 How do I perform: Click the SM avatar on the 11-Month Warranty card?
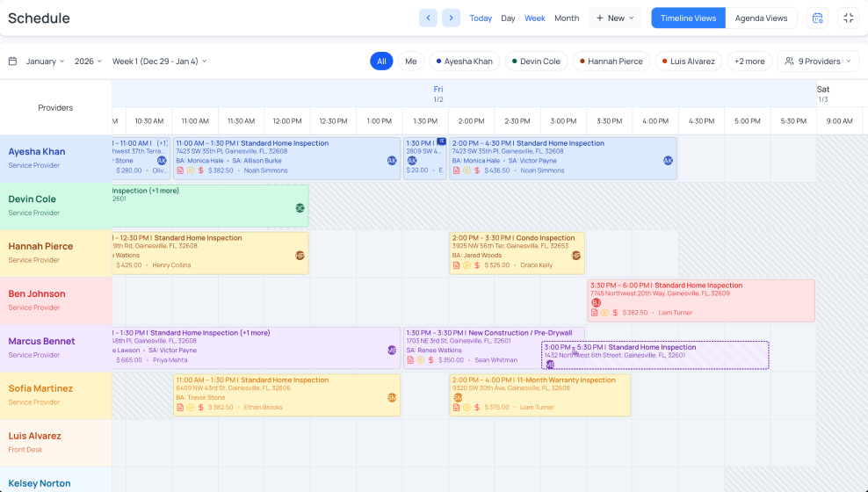(458, 398)
